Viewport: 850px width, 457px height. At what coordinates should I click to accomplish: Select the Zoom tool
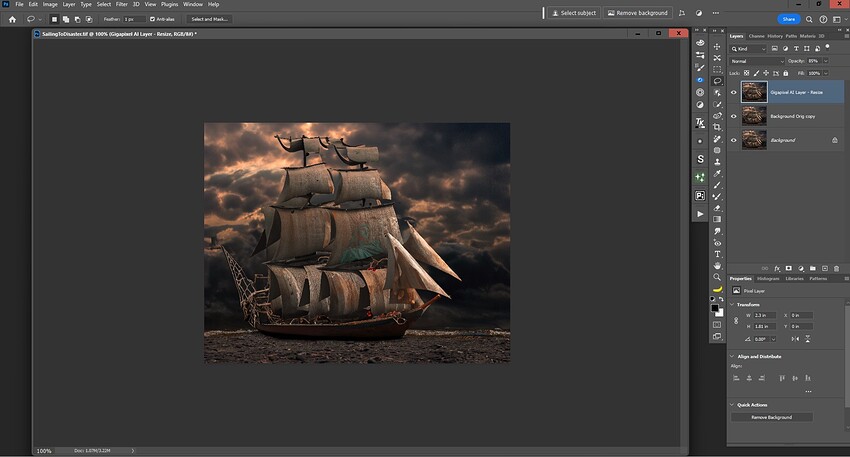click(717, 277)
